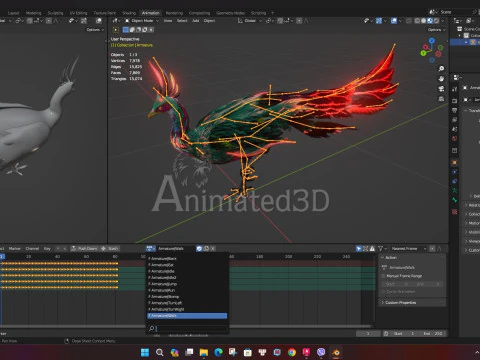
Task: Add a new workspace plus button
Action: [x=272, y=13]
